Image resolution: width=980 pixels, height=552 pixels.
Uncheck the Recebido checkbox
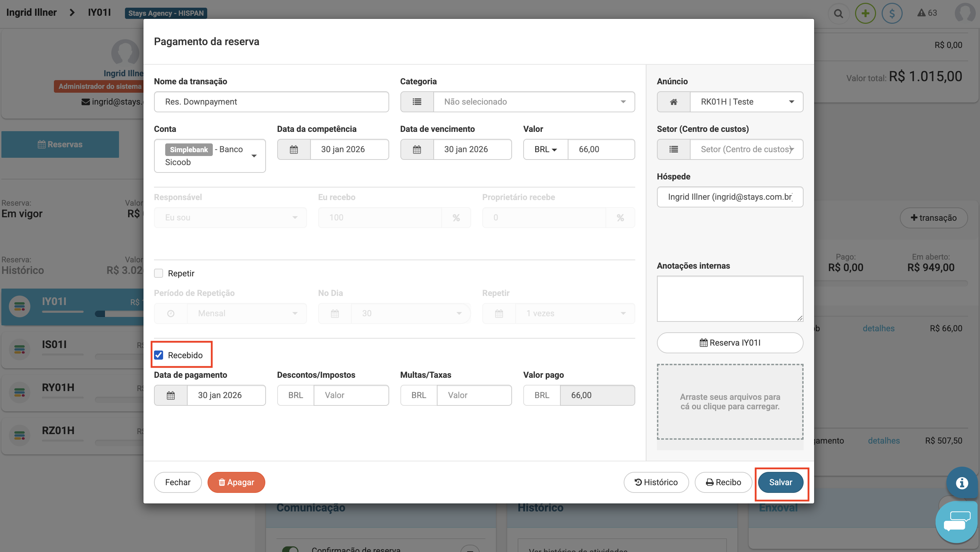(x=159, y=355)
